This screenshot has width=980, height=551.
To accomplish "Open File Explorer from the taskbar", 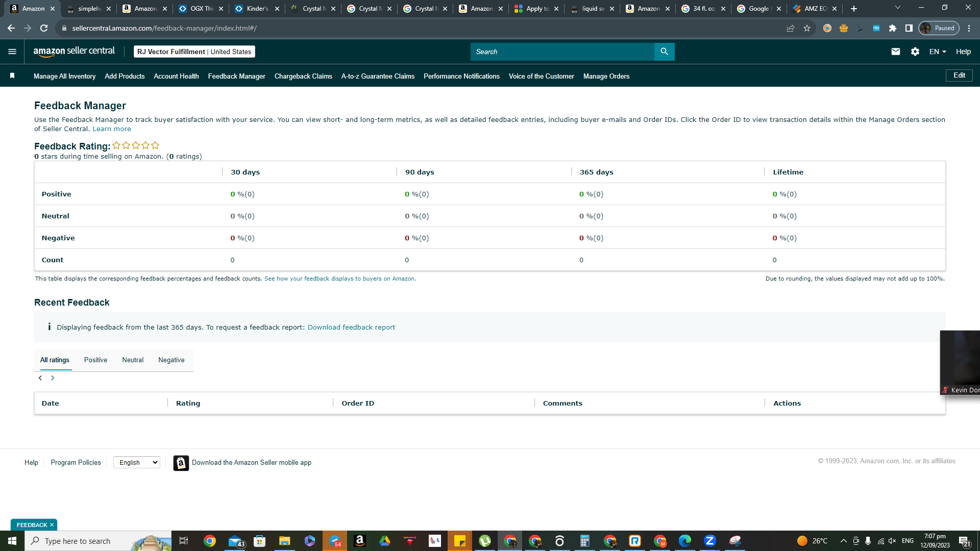I will (284, 541).
